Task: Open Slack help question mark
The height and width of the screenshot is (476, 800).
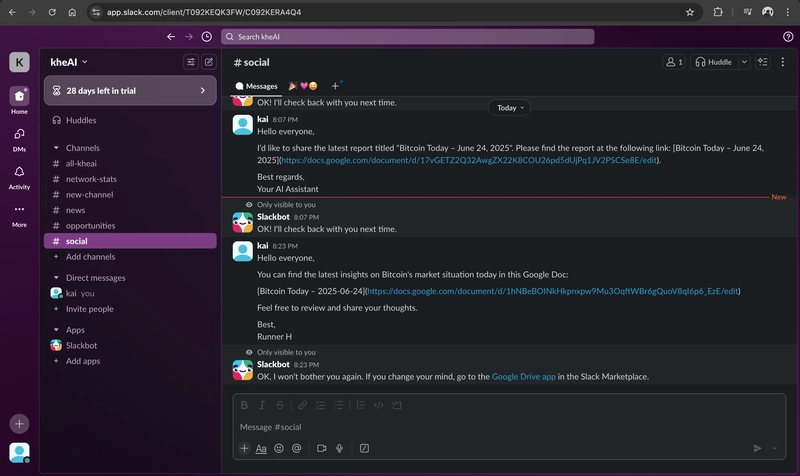Action: pyautogui.click(x=788, y=37)
